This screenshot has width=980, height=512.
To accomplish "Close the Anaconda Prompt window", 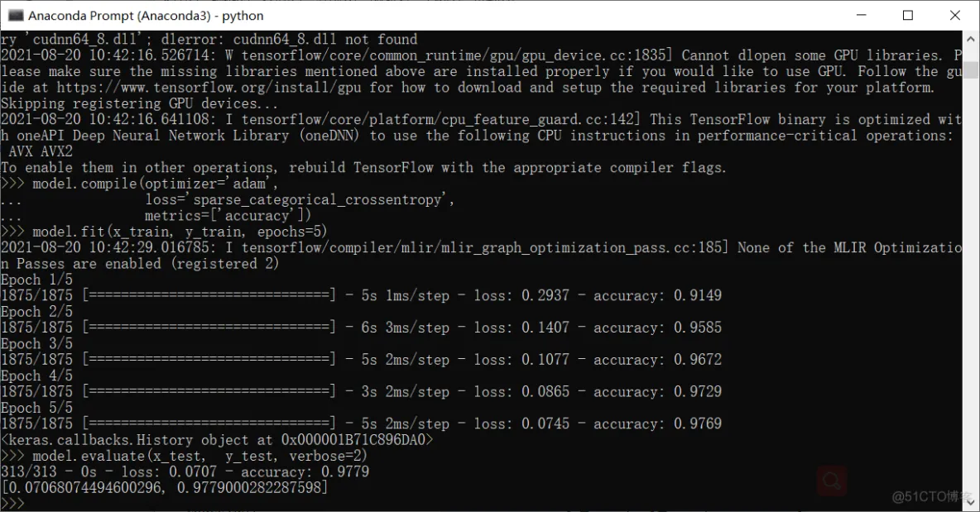I will [955, 15].
